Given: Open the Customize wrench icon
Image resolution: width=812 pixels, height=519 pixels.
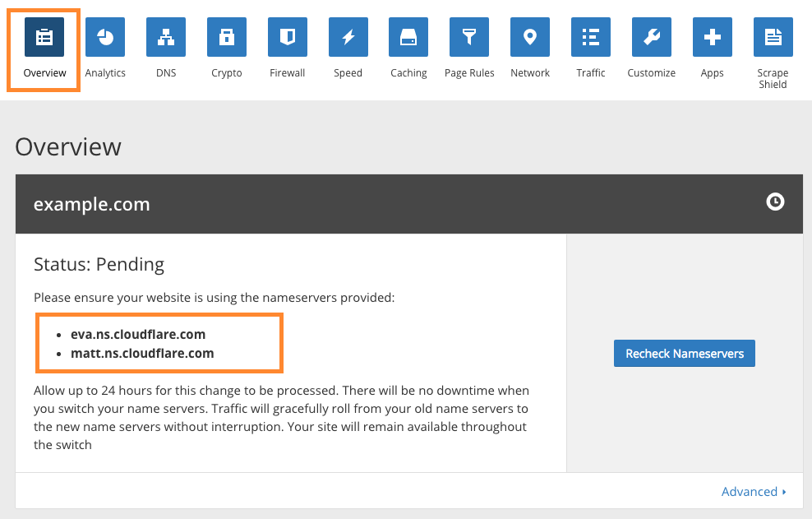Looking at the screenshot, I should 652,37.
